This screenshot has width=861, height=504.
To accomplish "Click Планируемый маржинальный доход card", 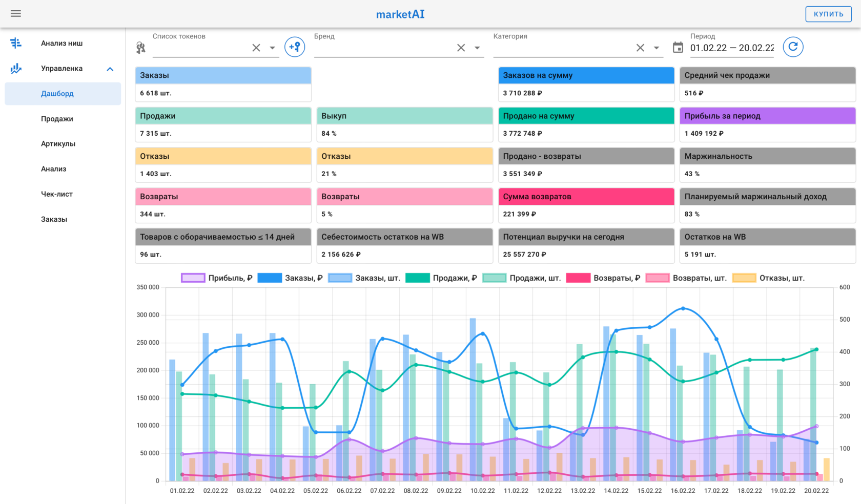I will (x=768, y=205).
